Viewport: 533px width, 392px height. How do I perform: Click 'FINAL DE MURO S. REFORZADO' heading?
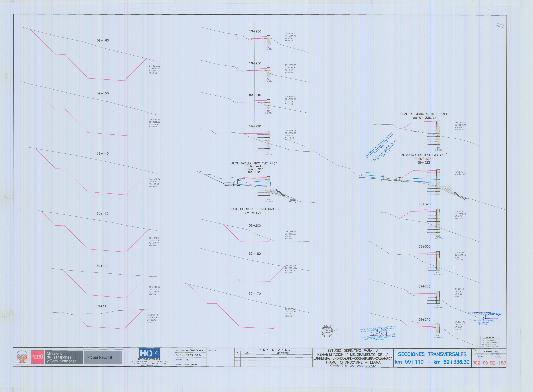[x=424, y=114]
